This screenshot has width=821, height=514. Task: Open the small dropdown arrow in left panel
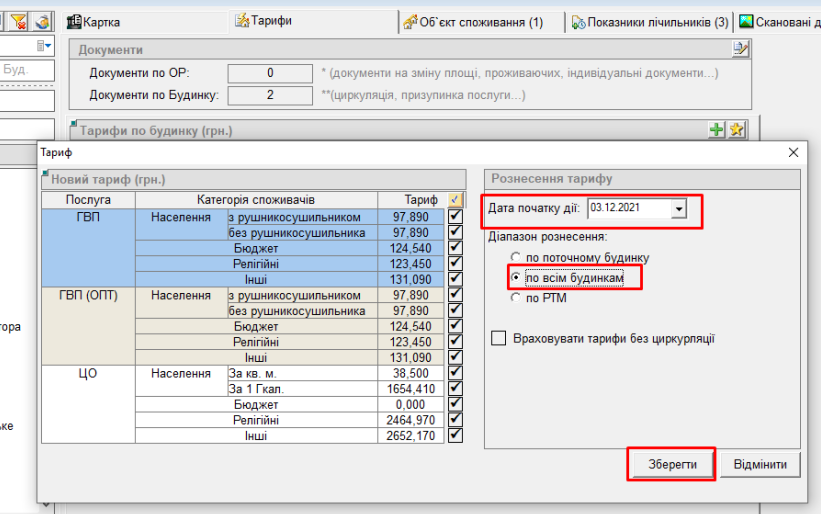coord(44,46)
